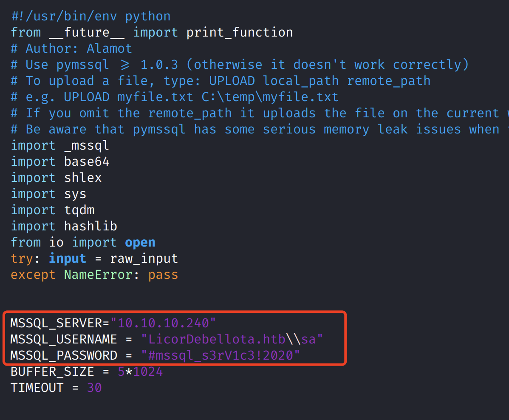Click the import hashlib line
Viewport: 509px width, 420px height.
[x=64, y=226]
